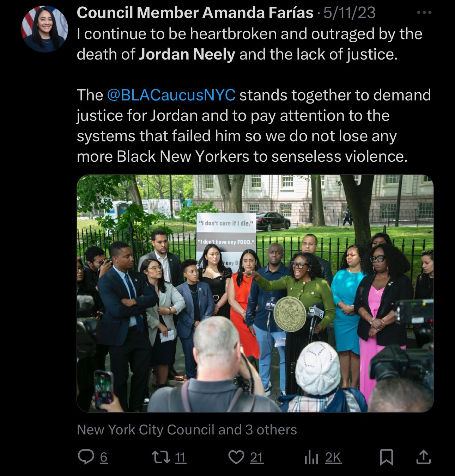455x476 pixels.
Task: Open the three-dot more options menu
Action: (424, 13)
